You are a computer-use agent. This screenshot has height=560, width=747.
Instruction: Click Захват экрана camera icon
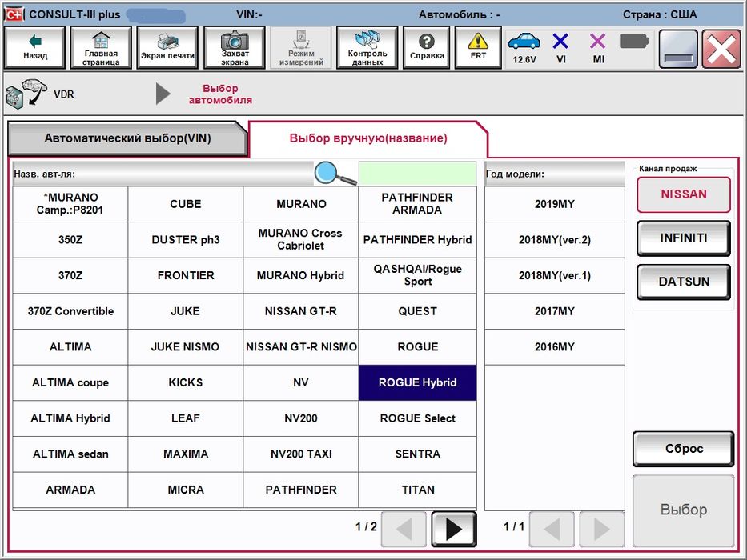click(x=235, y=48)
